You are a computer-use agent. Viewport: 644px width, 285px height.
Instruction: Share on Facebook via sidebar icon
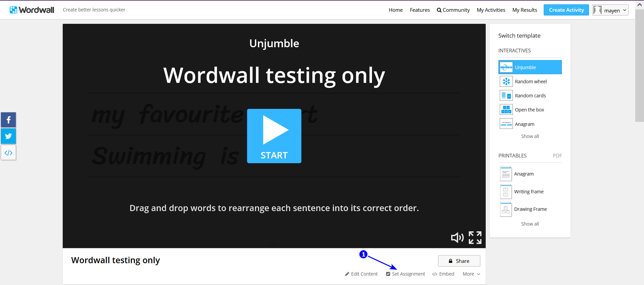[x=8, y=120]
